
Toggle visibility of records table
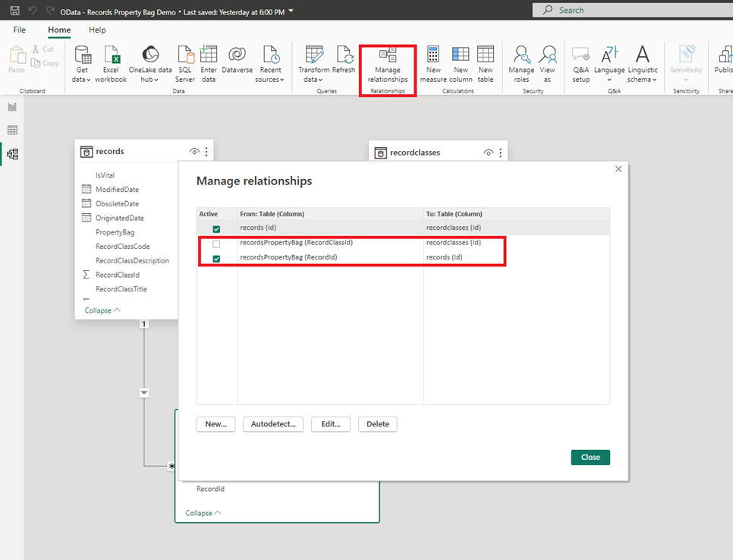point(194,152)
